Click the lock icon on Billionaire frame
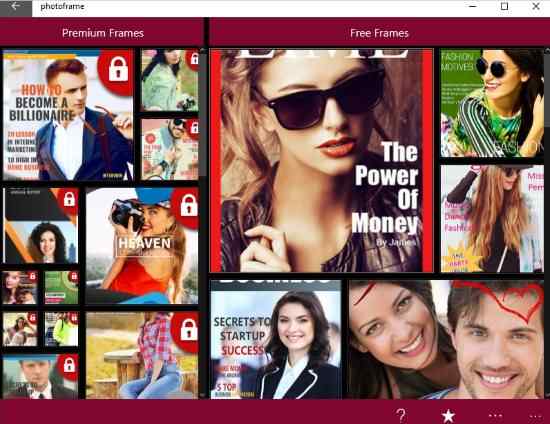 (x=118, y=69)
